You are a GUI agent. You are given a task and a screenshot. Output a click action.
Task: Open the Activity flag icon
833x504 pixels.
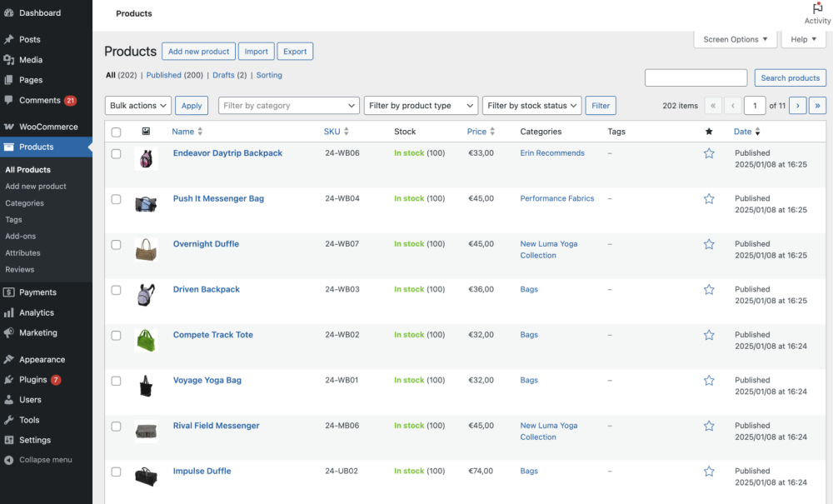tap(817, 8)
